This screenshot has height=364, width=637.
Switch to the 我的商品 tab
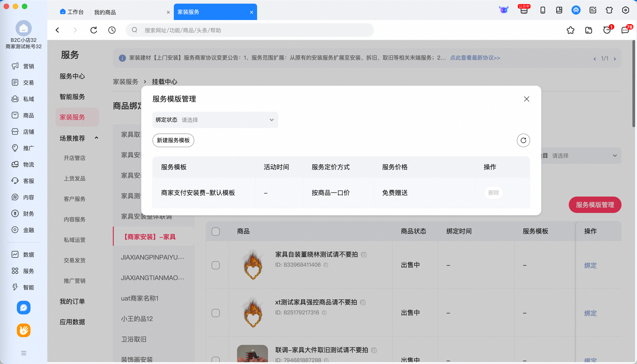tap(105, 12)
